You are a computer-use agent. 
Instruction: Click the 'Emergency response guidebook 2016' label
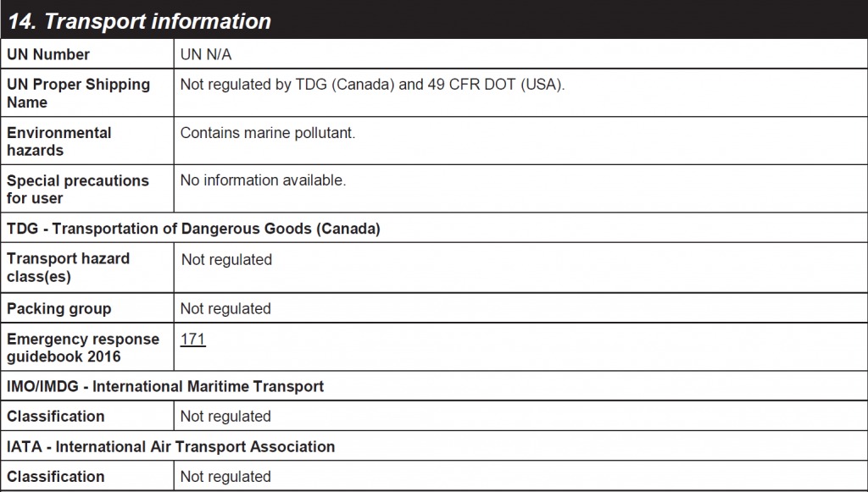[x=83, y=348]
